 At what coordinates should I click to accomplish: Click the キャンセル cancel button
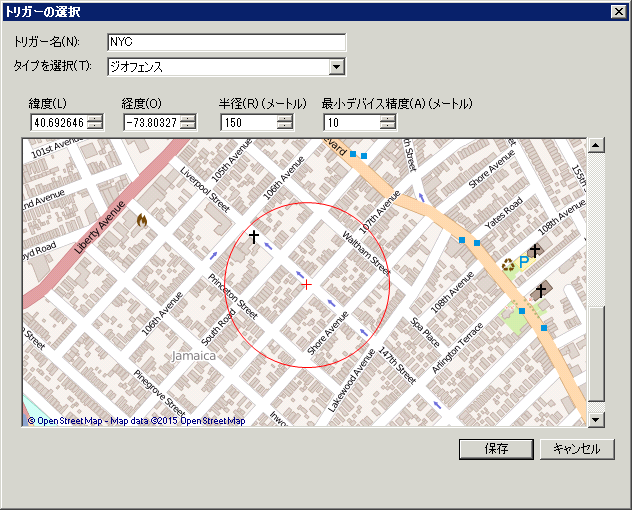click(577, 449)
